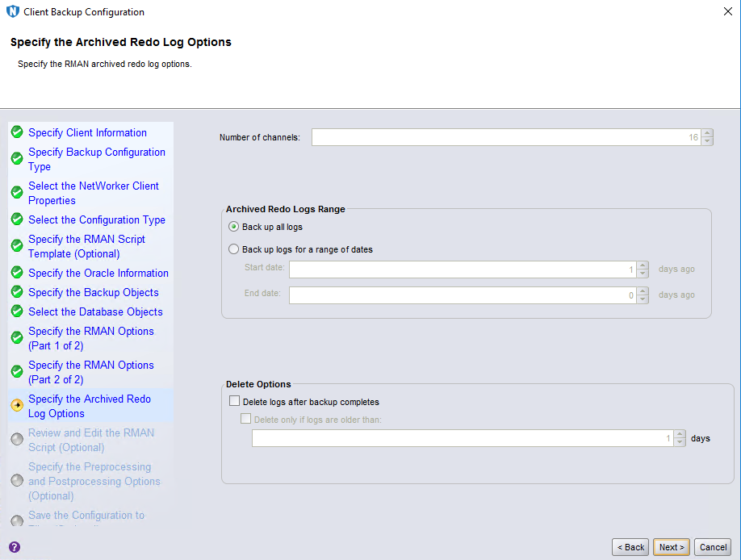Click green checkmark beside Specify Client Information

click(x=17, y=132)
